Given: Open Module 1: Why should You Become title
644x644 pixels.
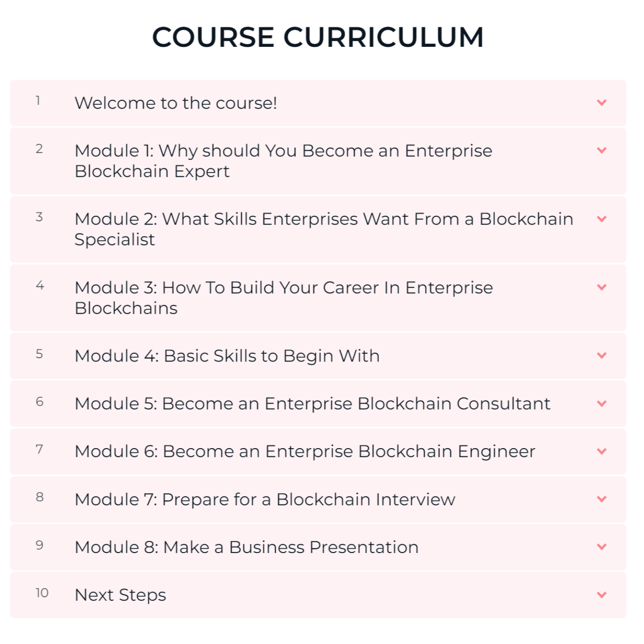Looking at the screenshot, I should click(283, 161).
